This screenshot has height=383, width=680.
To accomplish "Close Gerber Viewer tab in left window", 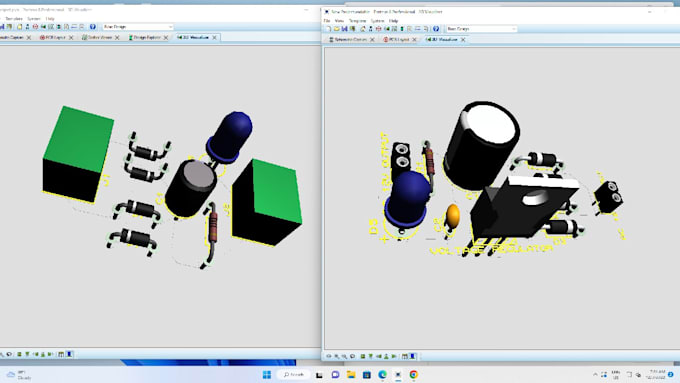I will point(117,38).
